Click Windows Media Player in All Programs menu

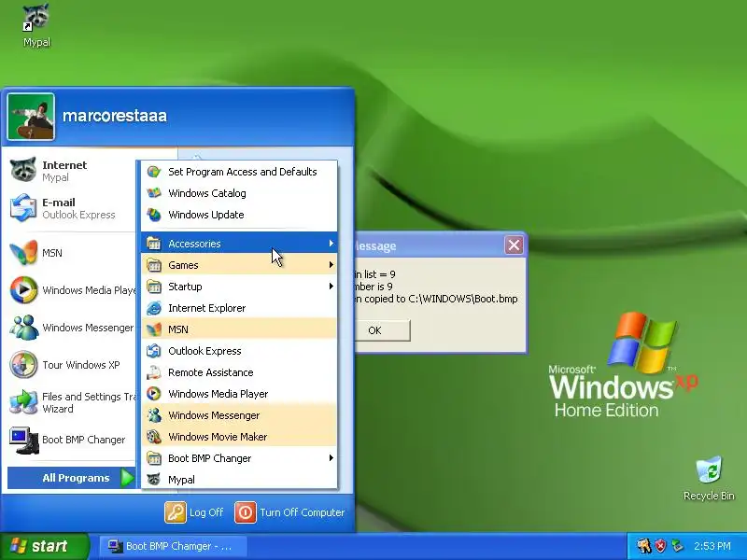[239, 394]
